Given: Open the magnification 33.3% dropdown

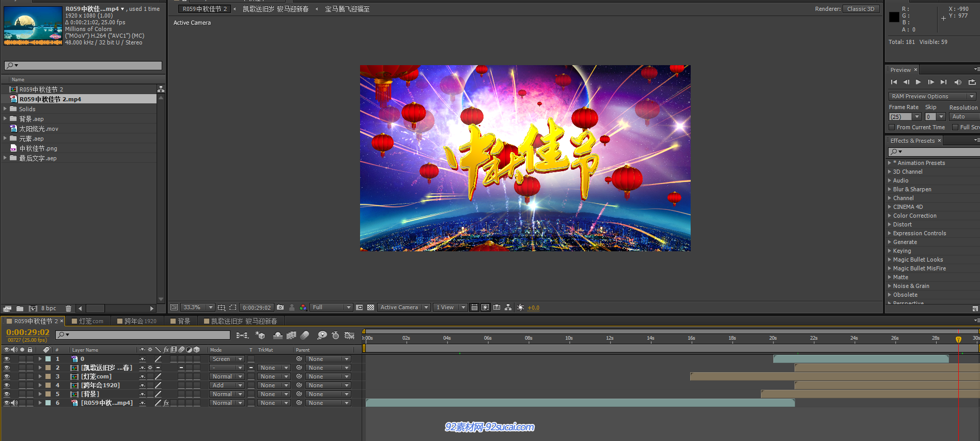Looking at the screenshot, I should point(197,307).
